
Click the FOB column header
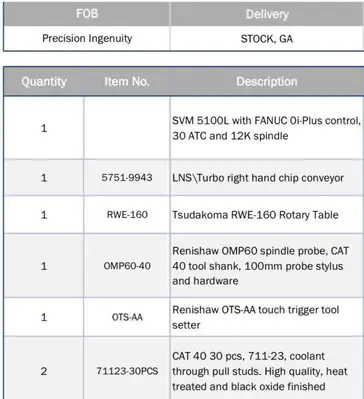87,14
